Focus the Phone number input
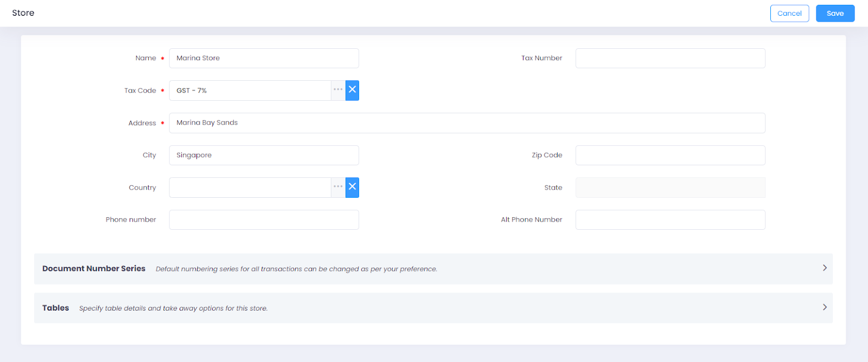 pyautogui.click(x=264, y=219)
